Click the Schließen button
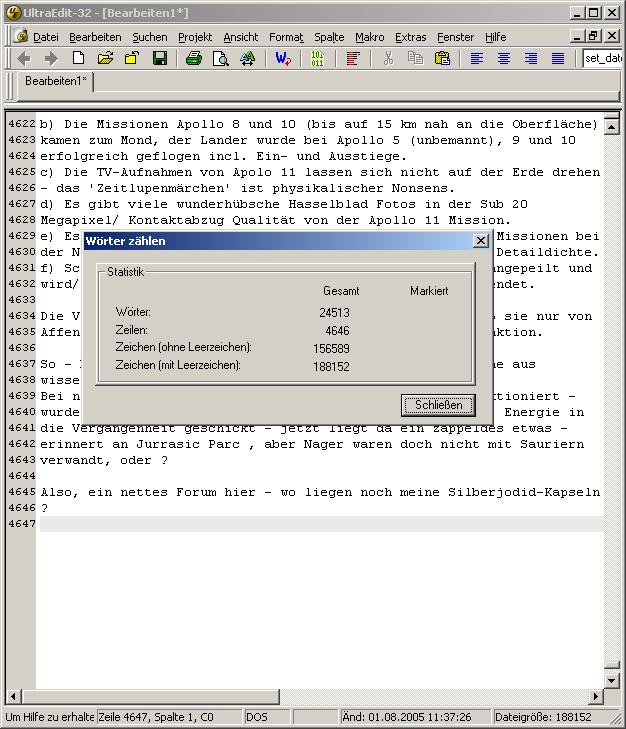Viewport: 626px width, 729px height. point(438,405)
